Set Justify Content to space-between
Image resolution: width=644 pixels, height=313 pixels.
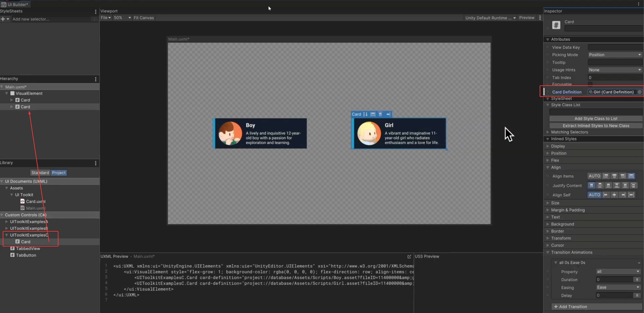click(x=616, y=185)
